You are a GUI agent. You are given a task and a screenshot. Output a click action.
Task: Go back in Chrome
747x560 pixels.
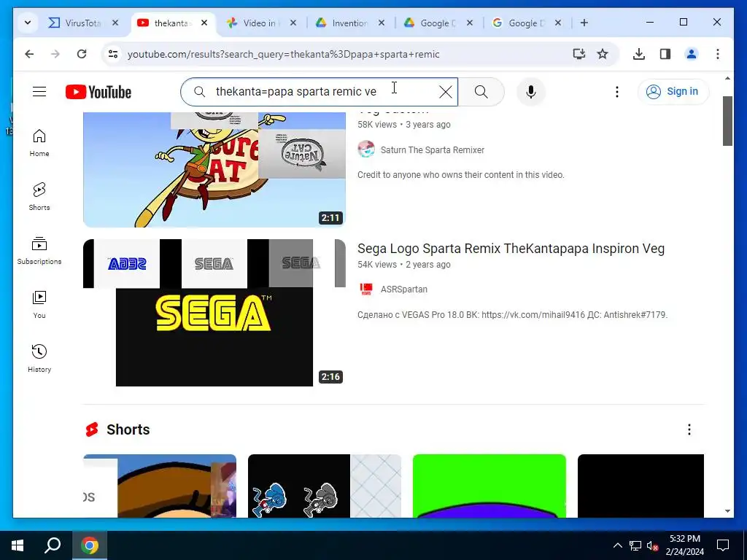tap(29, 54)
